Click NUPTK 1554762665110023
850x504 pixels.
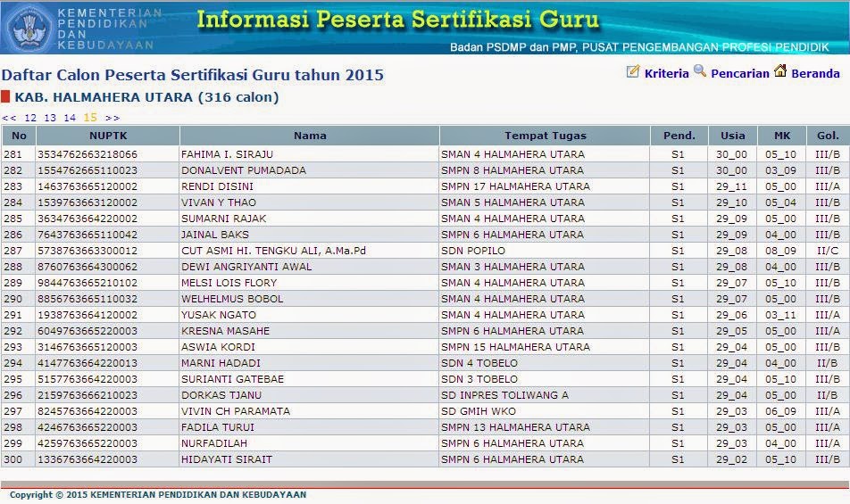(87, 170)
